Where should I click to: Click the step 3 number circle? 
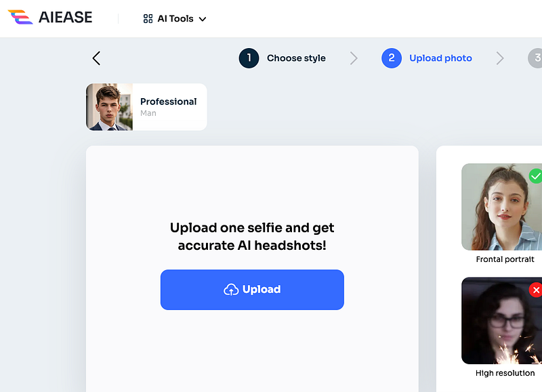point(536,58)
